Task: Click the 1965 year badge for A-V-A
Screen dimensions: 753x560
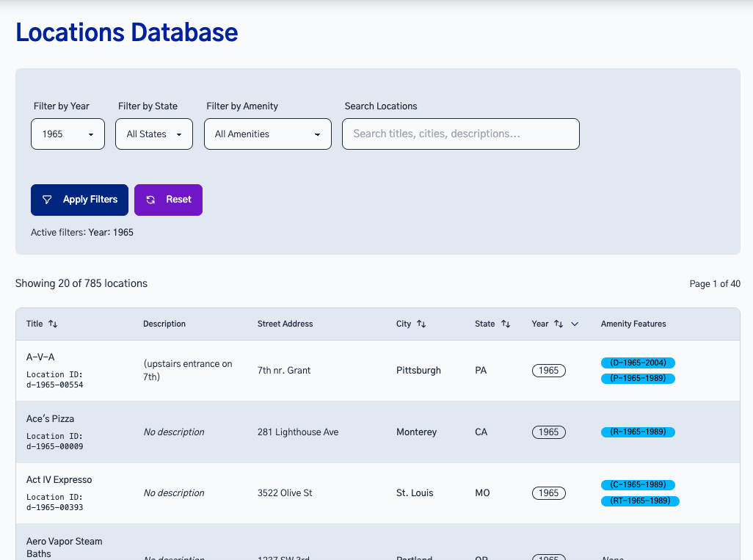Action: 548,371
